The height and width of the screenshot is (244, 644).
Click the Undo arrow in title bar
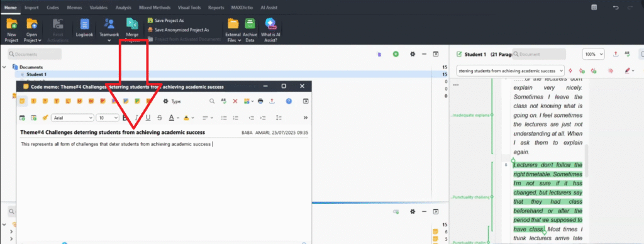[616, 8]
